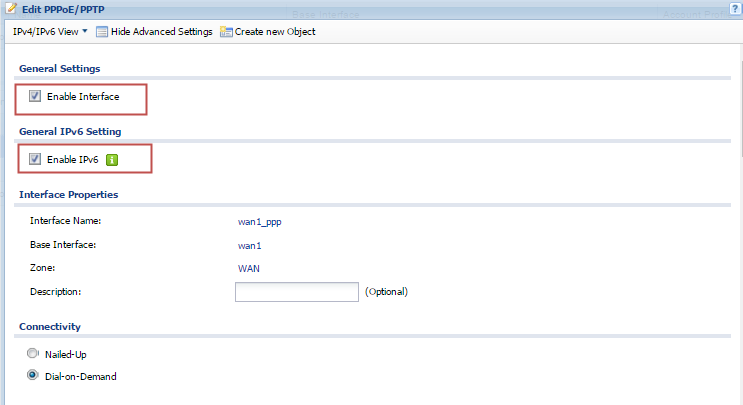This screenshot has width=743, height=405.
Task: Select the Nailed-Up radio button
Action: (x=33, y=354)
